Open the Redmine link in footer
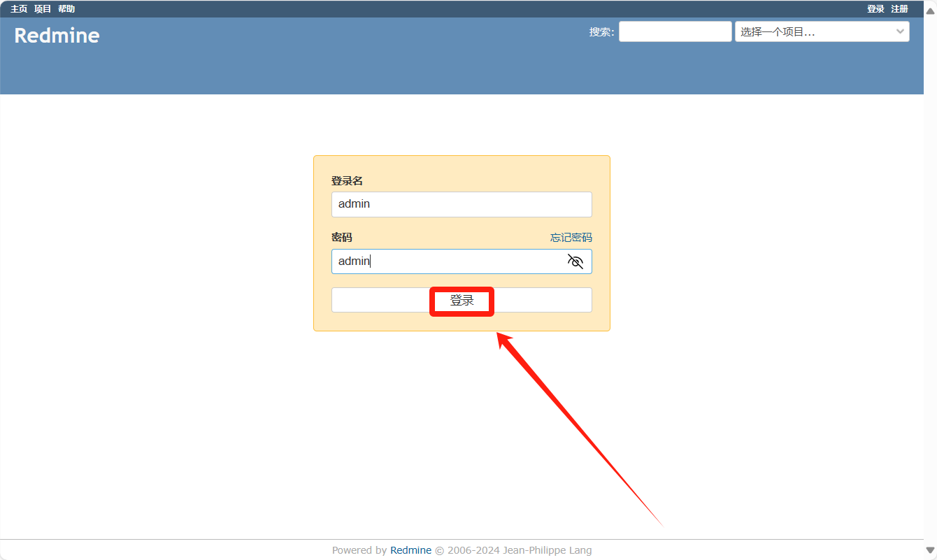The height and width of the screenshot is (560, 937). tap(410, 550)
